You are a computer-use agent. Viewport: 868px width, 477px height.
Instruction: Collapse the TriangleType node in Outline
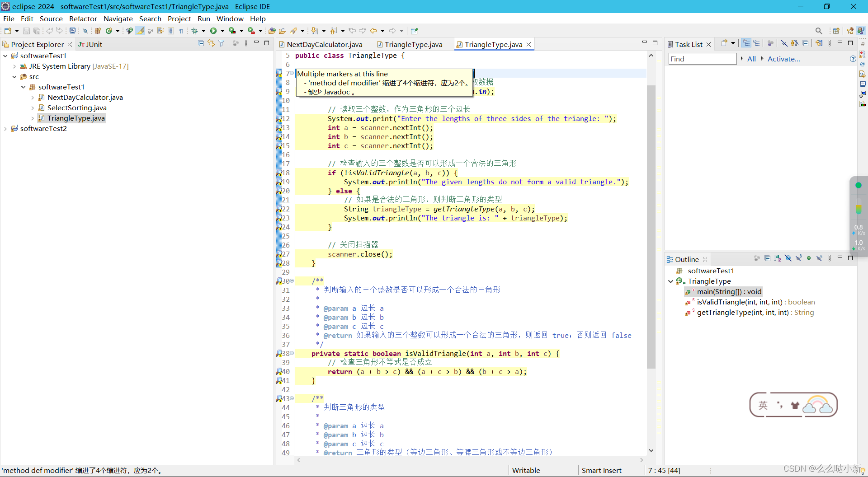671,281
